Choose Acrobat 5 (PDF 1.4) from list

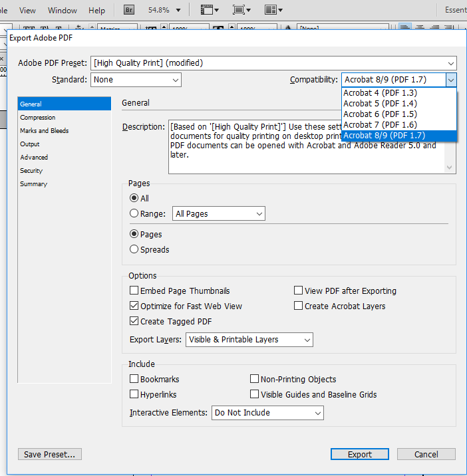pyautogui.click(x=380, y=104)
